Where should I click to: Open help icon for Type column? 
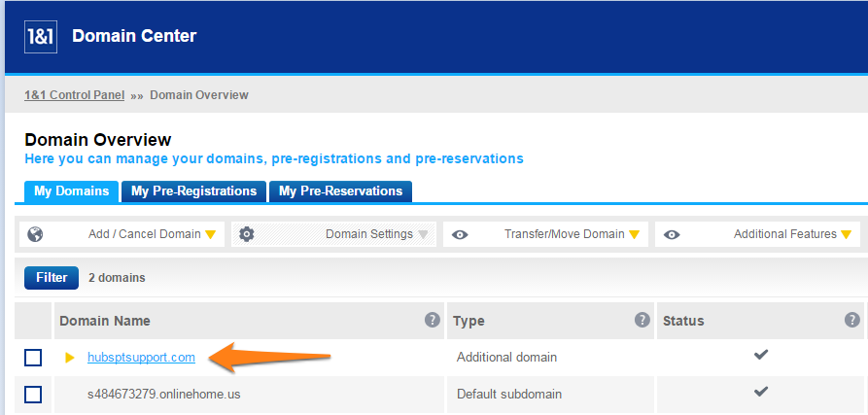click(642, 320)
